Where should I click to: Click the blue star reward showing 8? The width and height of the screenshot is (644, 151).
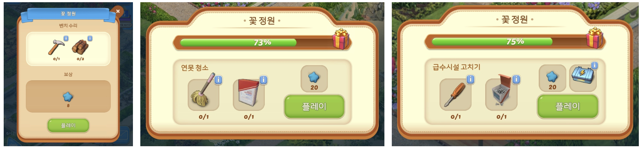(x=68, y=97)
